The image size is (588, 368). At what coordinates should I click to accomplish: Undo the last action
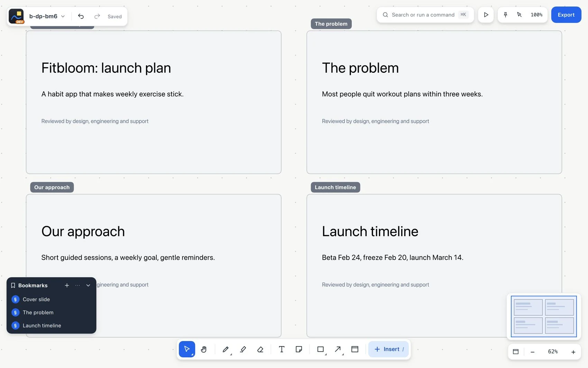(x=81, y=16)
